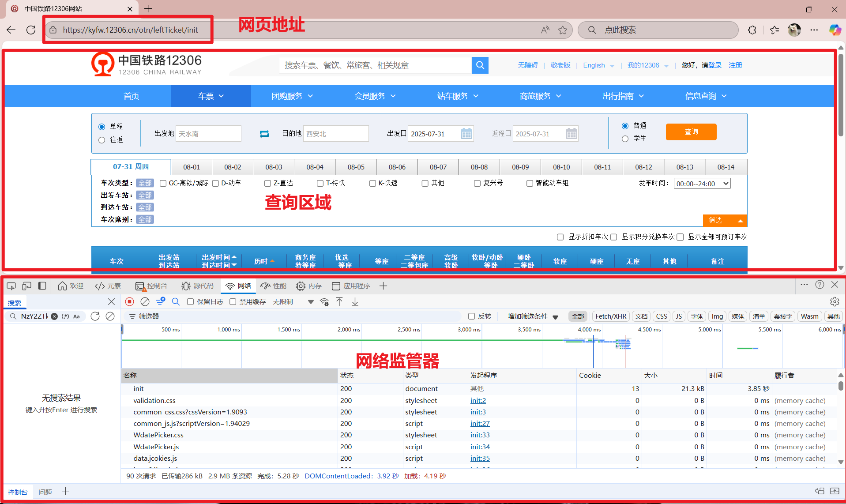Click the webpage vertical scrollbar thumb
Viewport: 846px width, 504px height.
[841, 95]
